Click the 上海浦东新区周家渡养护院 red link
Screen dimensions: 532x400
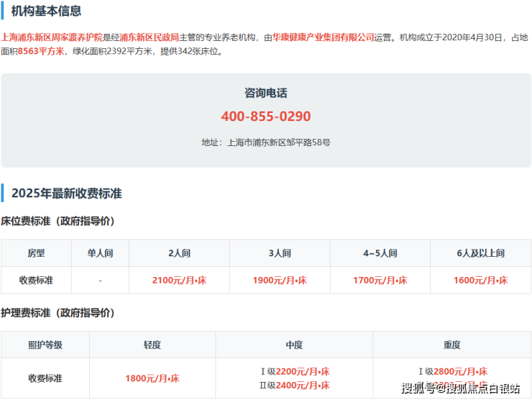[x=52, y=37]
